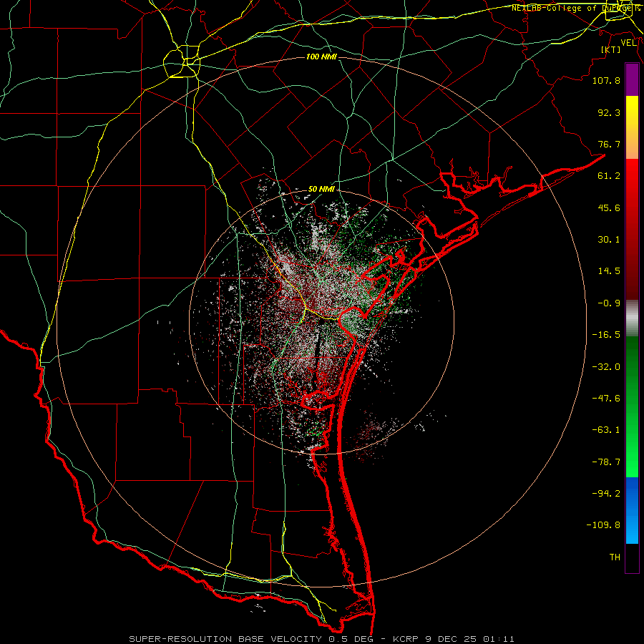Screen dimensions: 644x644
Task: Click the -16.5 legend value
Action: [606, 335]
